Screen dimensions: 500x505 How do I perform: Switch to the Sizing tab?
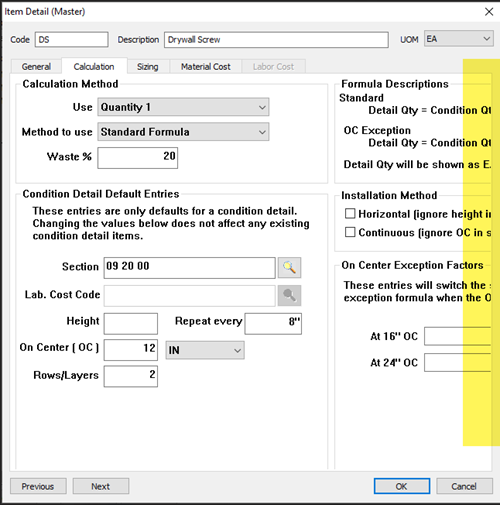pyautogui.click(x=148, y=67)
